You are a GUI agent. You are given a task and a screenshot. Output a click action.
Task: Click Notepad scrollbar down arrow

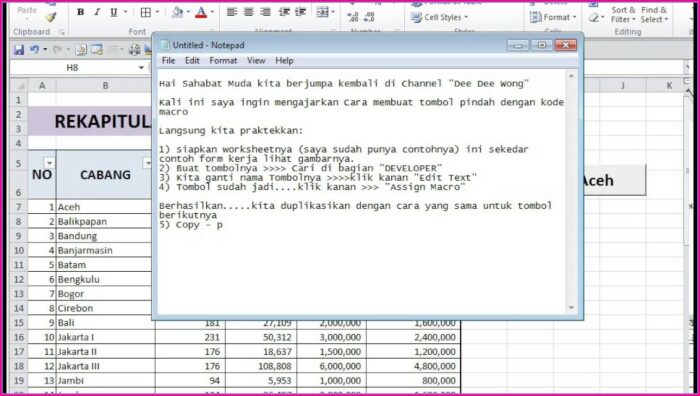click(571, 308)
